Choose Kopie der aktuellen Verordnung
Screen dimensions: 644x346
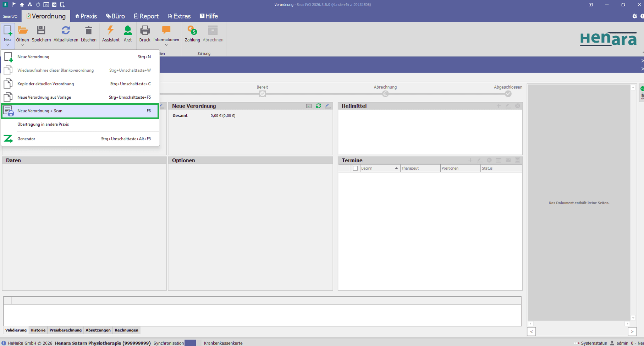pos(81,84)
